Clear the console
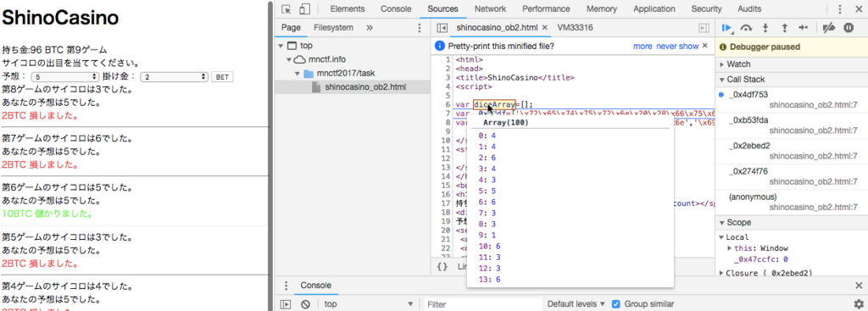868x311 pixels. (x=305, y=304)
